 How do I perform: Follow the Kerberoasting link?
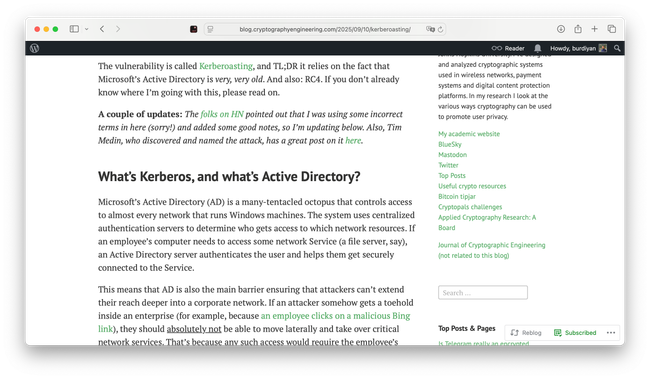(x=226, y=66)
